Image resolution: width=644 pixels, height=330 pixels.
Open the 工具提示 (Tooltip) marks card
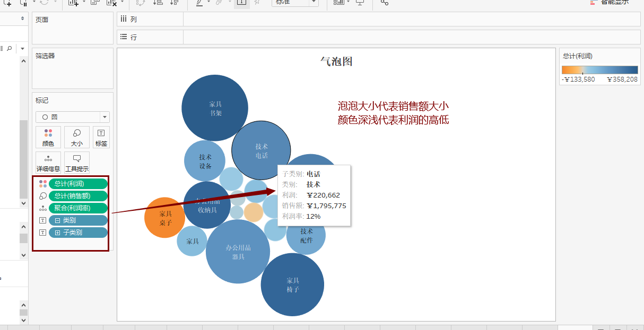tap(77, 163)
